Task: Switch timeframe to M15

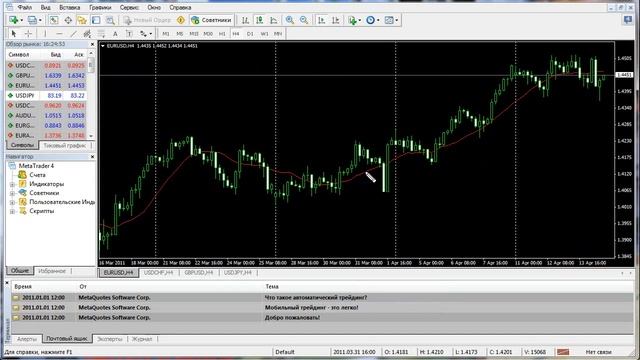Action: point(194,33)
